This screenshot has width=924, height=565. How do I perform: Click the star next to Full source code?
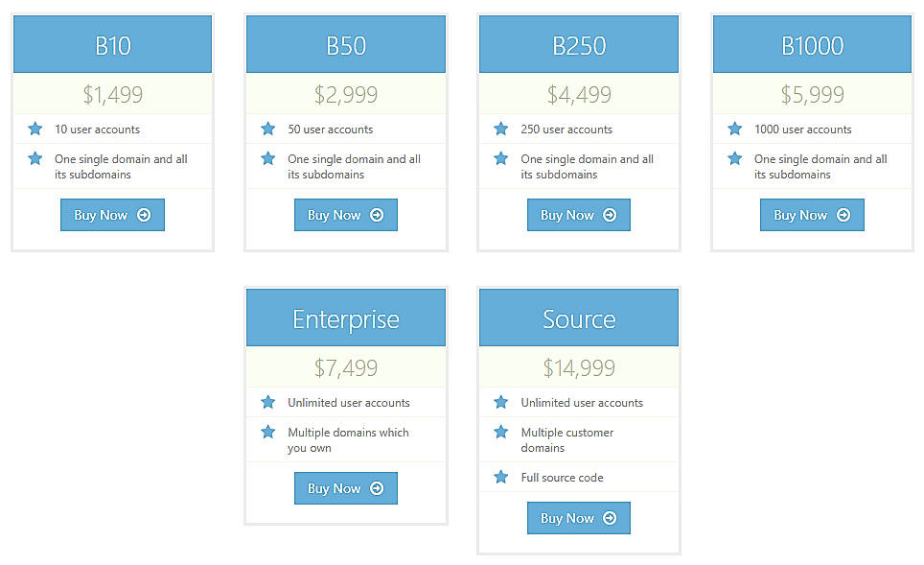(501, 477)
